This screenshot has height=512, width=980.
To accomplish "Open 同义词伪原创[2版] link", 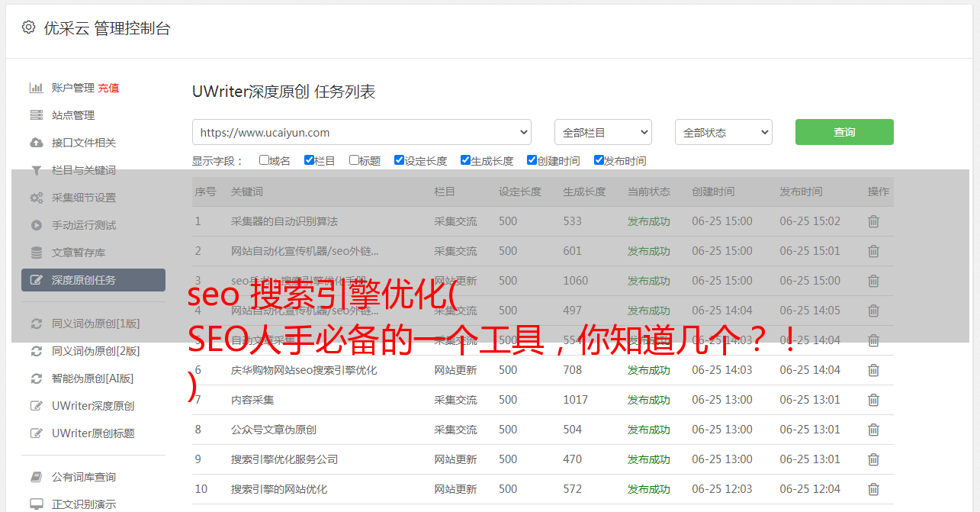I will (96, 351).
